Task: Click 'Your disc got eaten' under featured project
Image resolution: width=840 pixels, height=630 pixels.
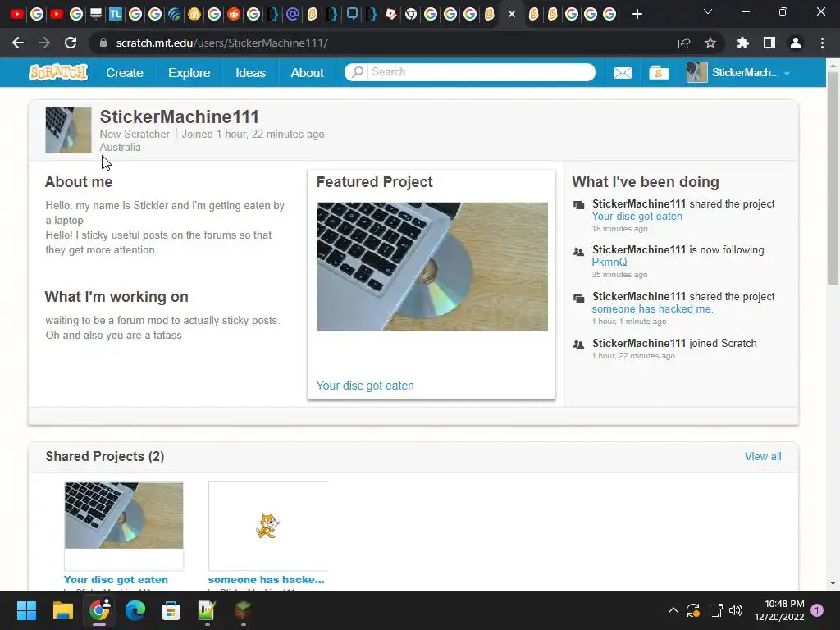Action: [365, 386]
